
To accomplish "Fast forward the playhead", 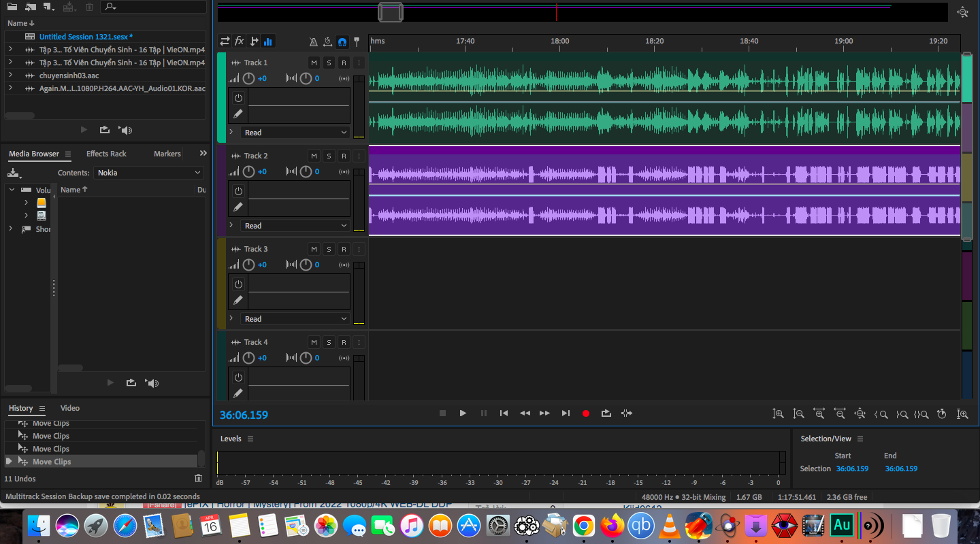I will (544, 413).
